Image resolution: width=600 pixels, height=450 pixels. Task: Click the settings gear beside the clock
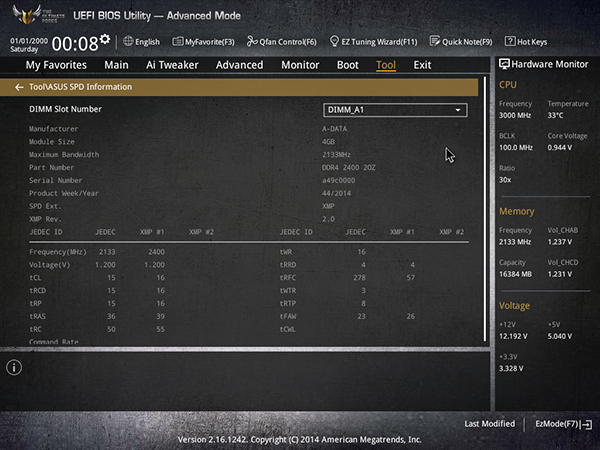point(105,39)
